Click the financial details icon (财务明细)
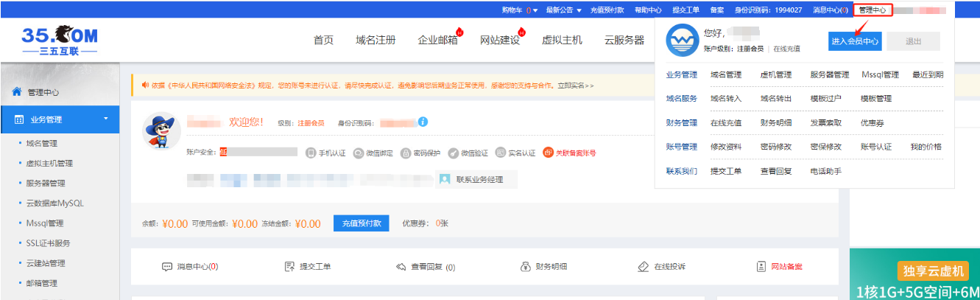Screen dimensions: 980x300 click(526, 267)
